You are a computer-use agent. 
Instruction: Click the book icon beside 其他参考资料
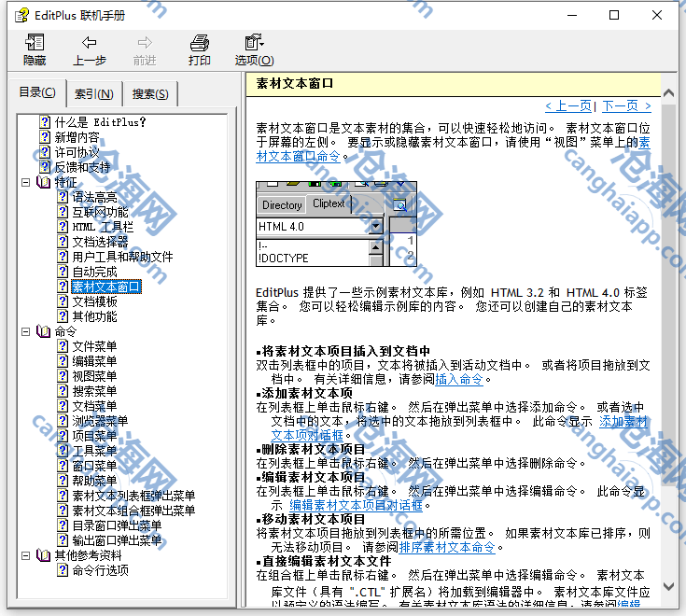click(44, 555)
